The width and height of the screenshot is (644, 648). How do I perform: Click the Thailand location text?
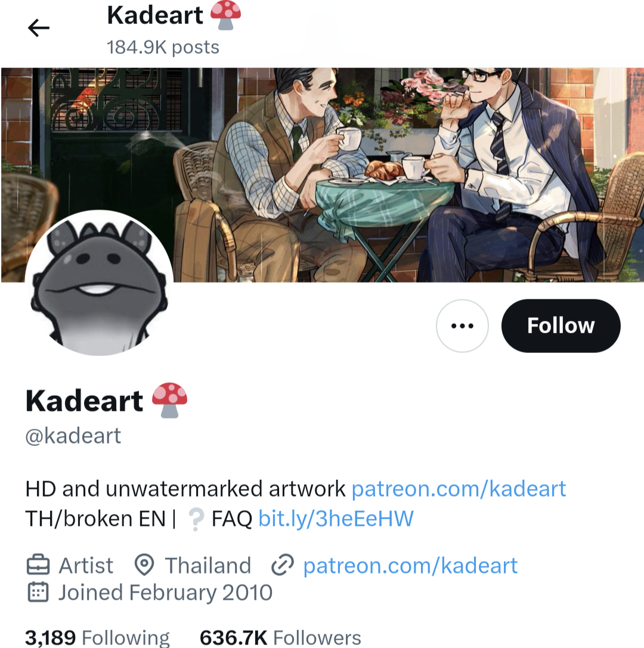pos(208,565)
